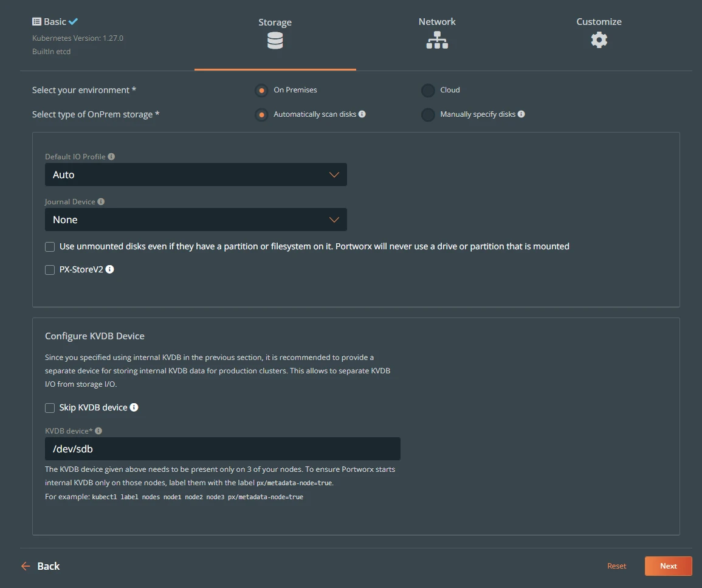Enable use unmounted disks checkbox

point(50,247)
